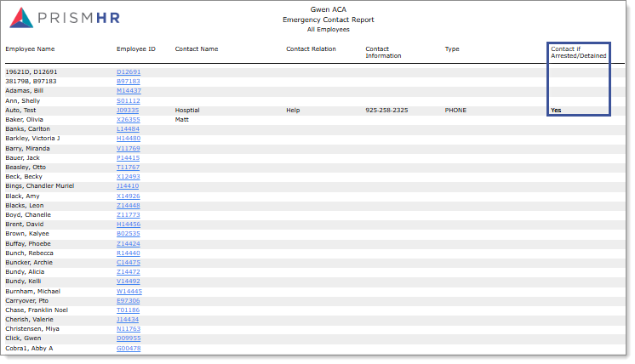This screenshot has height=364, width=635.
Task: Click Carlton Banks's ID L14484
Action: [128, 129]
